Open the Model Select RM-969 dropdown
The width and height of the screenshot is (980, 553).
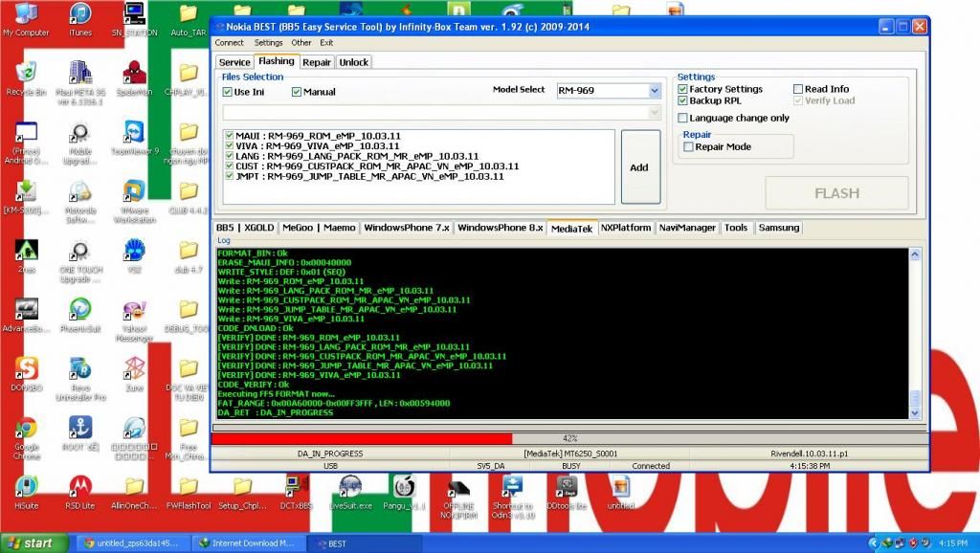pyautogui.click(x=655, y=91)
